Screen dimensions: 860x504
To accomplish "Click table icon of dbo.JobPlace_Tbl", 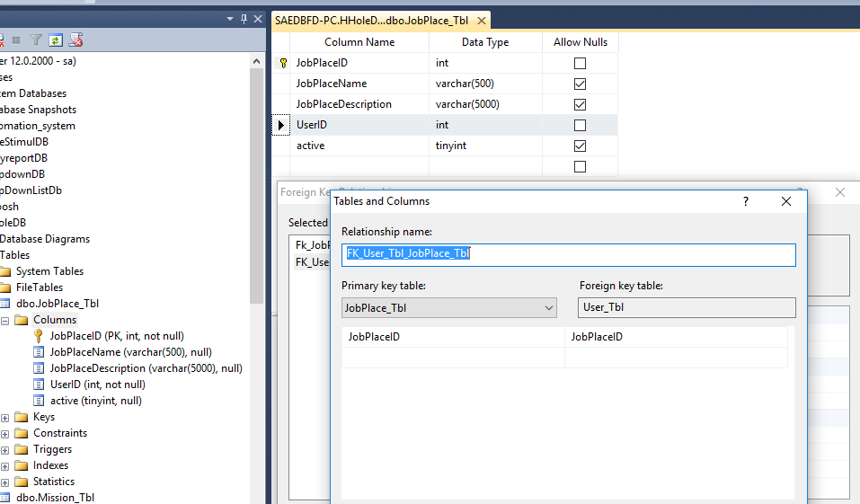I will [4, 304].
